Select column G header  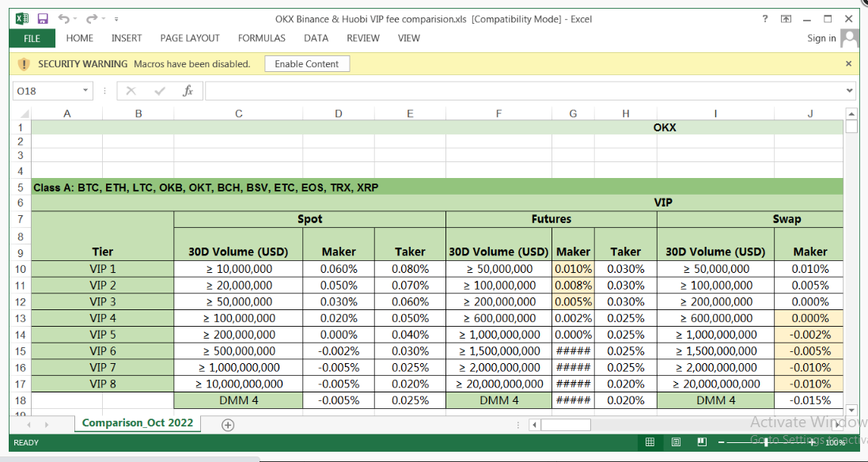[573, 113]
